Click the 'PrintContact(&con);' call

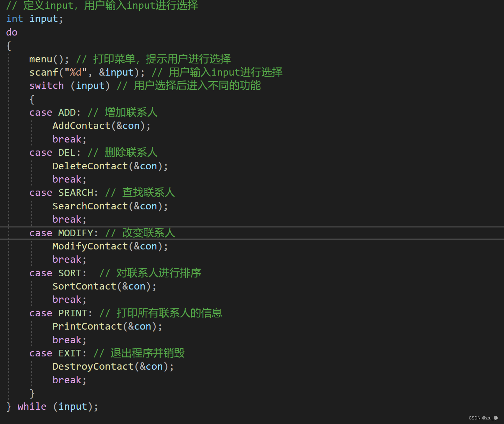pos(107,326)
